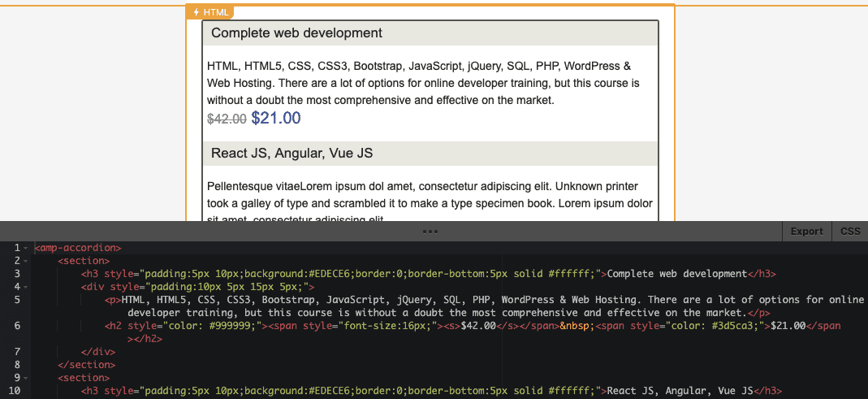Switch to the CSS tab
Screen dimensions: 868x399
coord(850,232)
